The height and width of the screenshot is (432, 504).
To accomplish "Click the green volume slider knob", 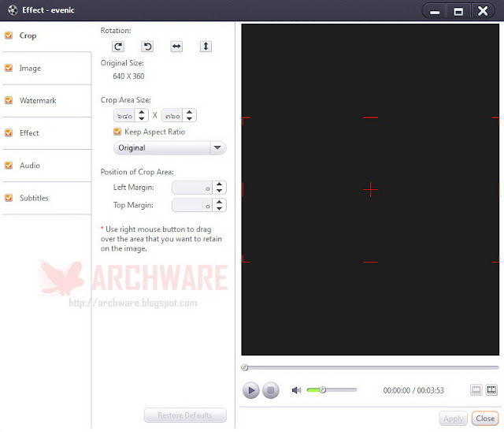I will (322, 390).
